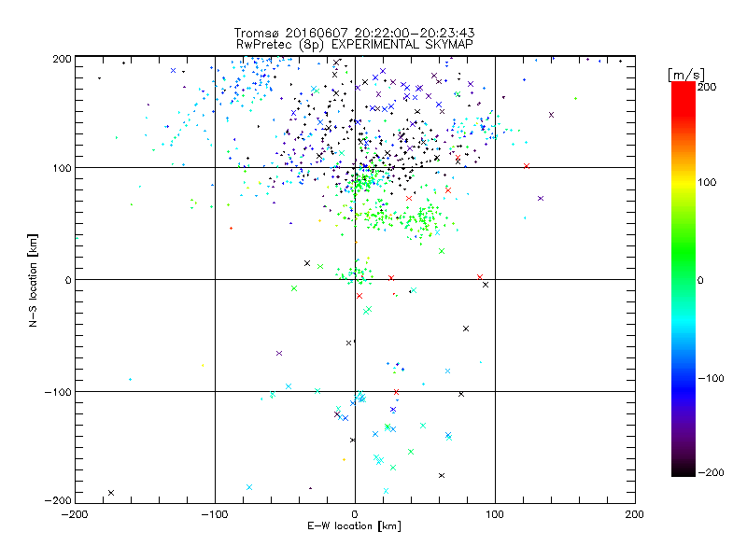
Task: Click the 'N-S location [km]' axis label
Action: [33, 280]
